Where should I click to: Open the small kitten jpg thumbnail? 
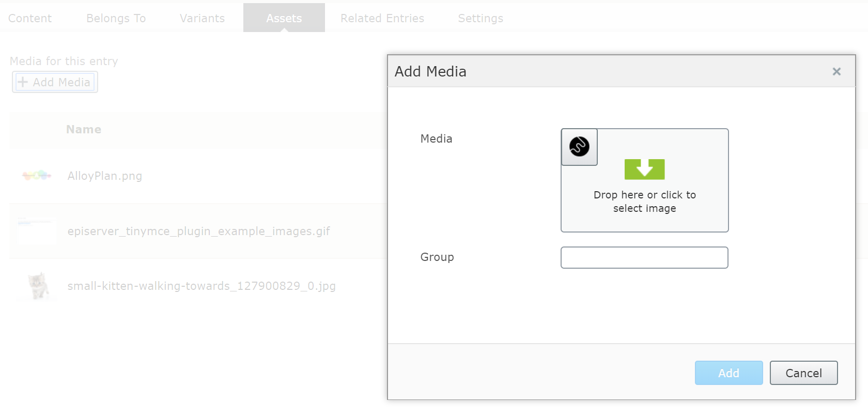[x=39, y=286]
